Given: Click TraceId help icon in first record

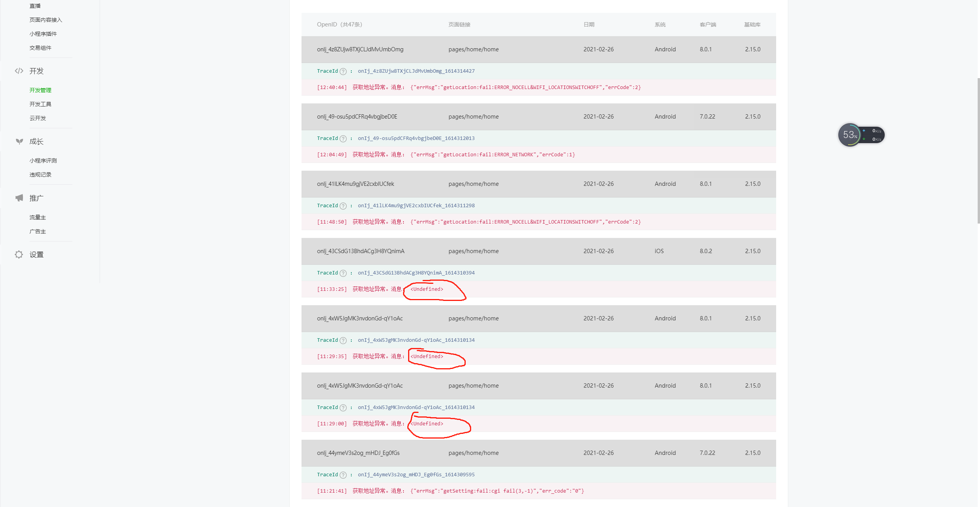Looking at the screenshot, I should tap(343, 71).
